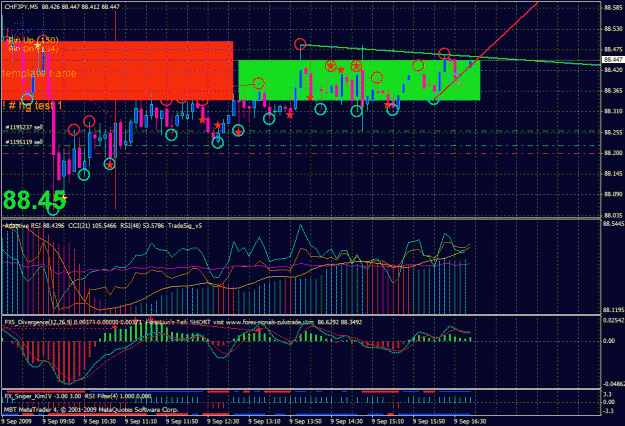Viewport: 625px width, 426px height.
Task: Click the 9 Sep 12:30 time label
Action: click(x=223, y=421)
